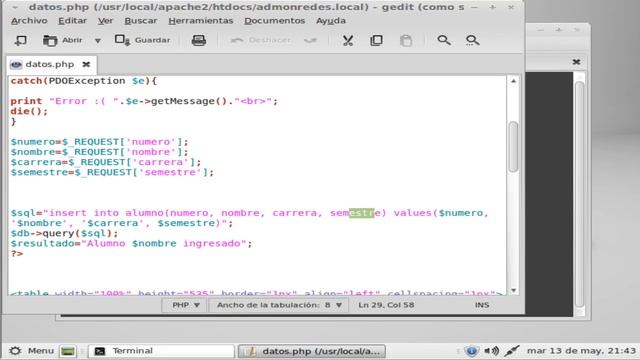Click the $db->query($sql); line
Screen dimensions: 640x360
[64, 233]
